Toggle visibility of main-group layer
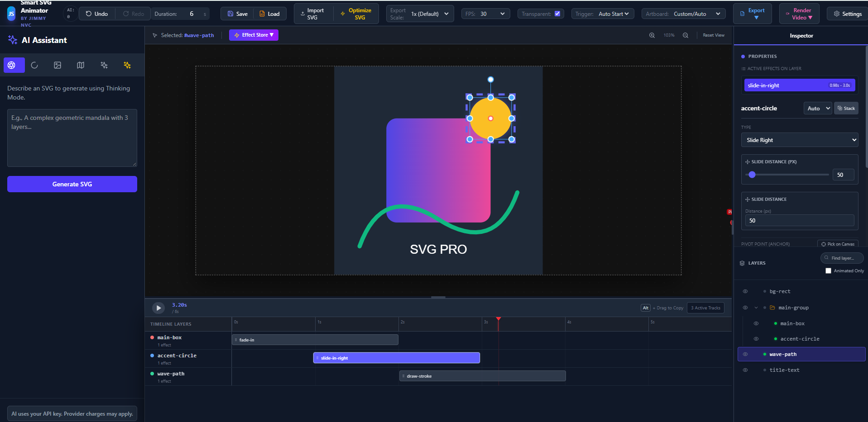This screenshot has width=868, height=422. [x=745, y=308]
